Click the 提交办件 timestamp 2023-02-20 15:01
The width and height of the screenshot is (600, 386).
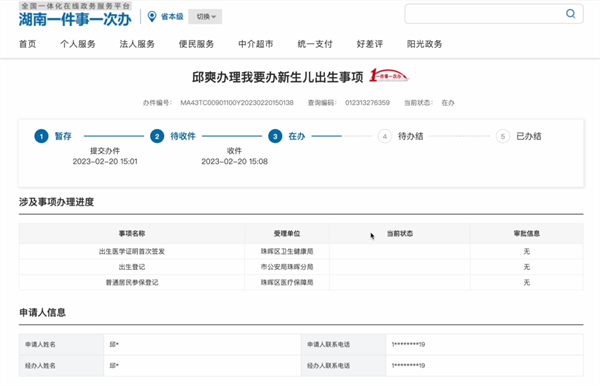pyautogui.click(x=105, y=161)
